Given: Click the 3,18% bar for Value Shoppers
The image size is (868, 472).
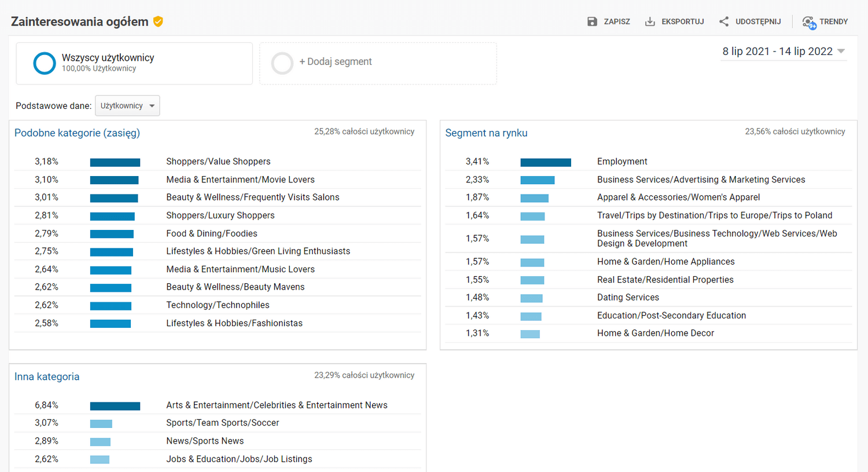Looking at the screenshot, I should 115,163.
